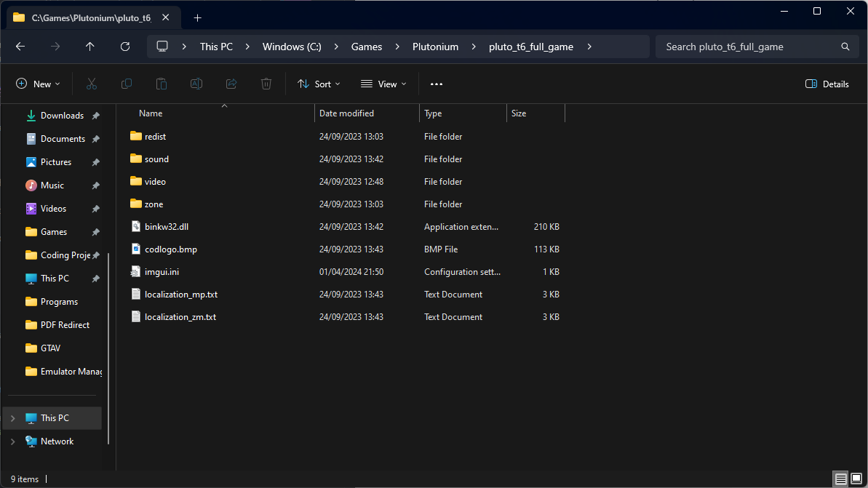Open a new tab with the plus button

[197, 17]
